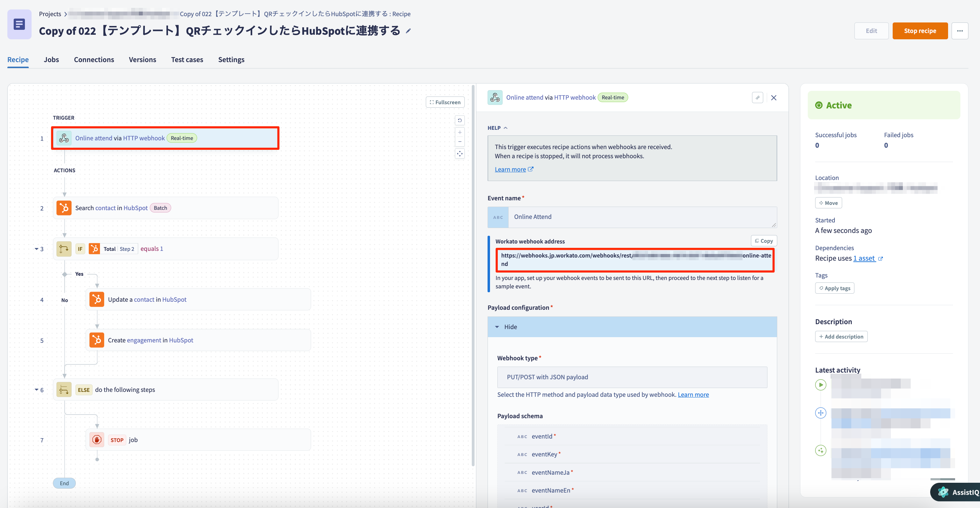Click the green play activity icon

click(x=821, y=385)
